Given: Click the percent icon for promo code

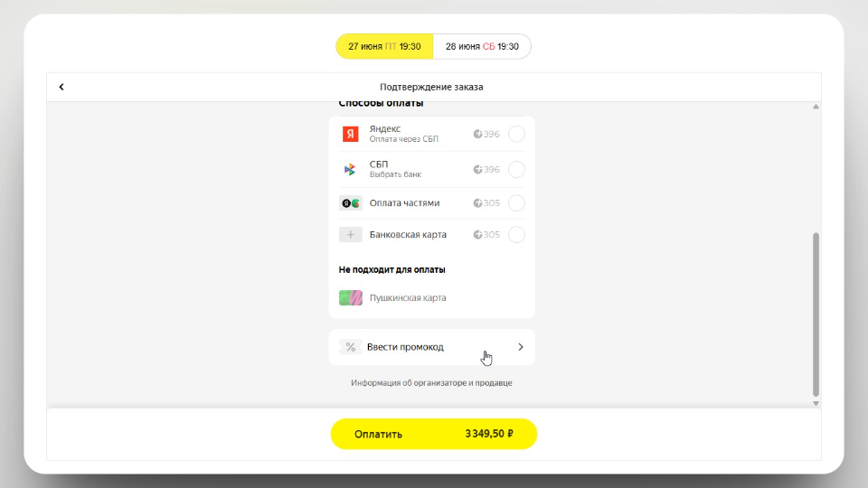Looking at the screenshot, I should [x=351, y=347].
